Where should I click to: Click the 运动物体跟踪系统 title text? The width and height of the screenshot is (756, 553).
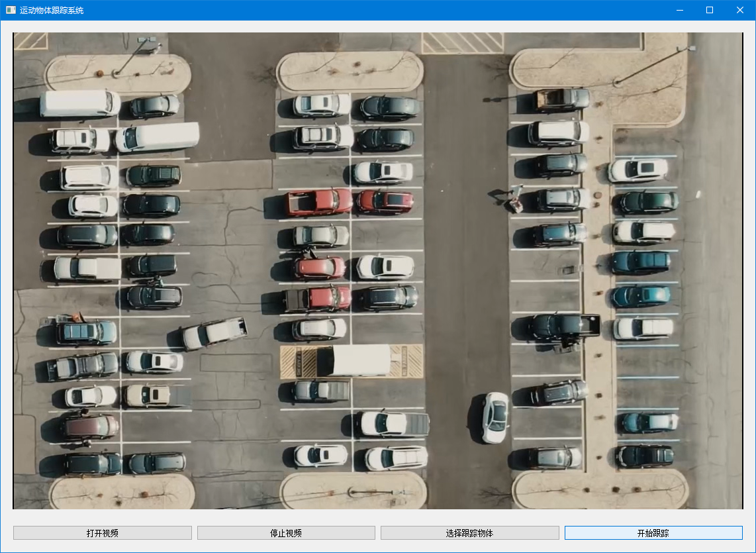52,11
